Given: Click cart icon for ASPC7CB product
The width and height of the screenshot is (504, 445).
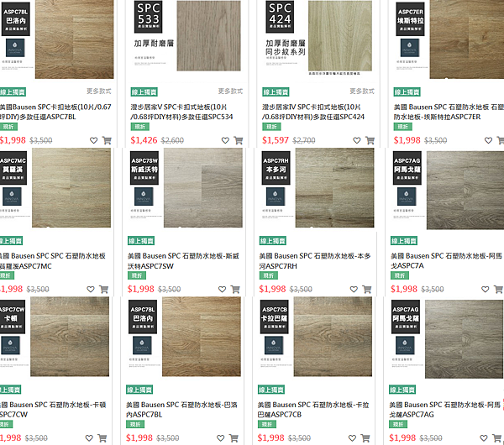Looking at the screenshot, I should (365, 438).
